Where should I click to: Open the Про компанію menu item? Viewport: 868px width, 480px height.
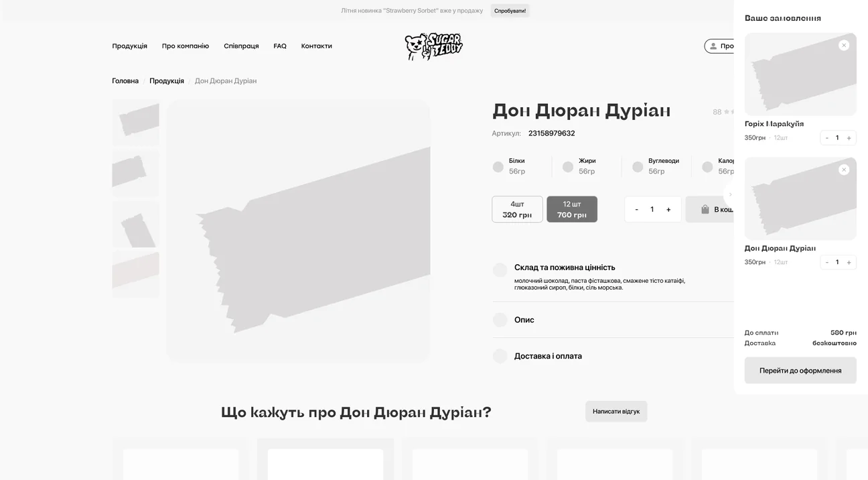tap(186, 46)
